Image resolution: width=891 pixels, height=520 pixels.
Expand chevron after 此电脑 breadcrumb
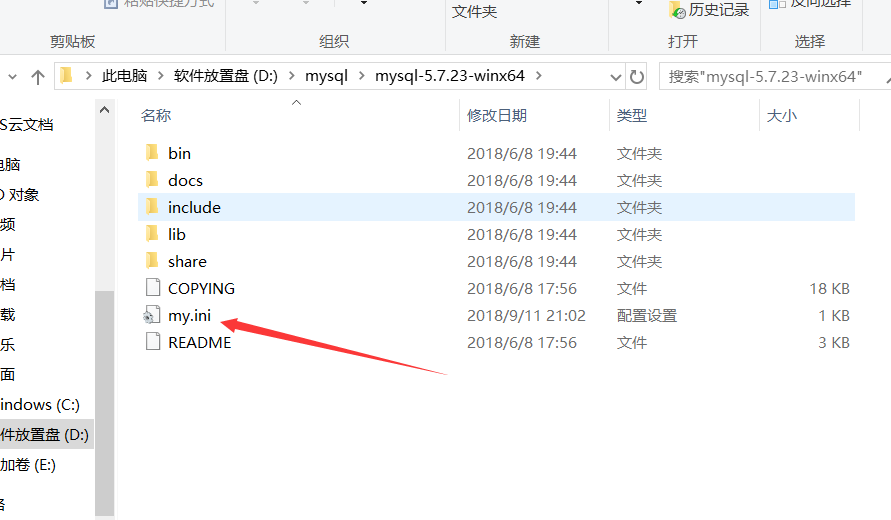point(161,76)
